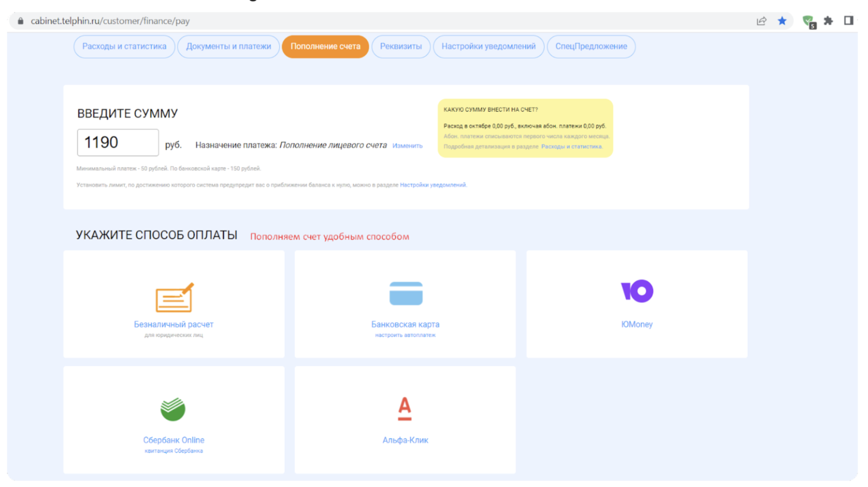The height and width of the screenshot is (487, 868).
Task: Select the red Альфа-Клик logo
Action: pos(405,409)
